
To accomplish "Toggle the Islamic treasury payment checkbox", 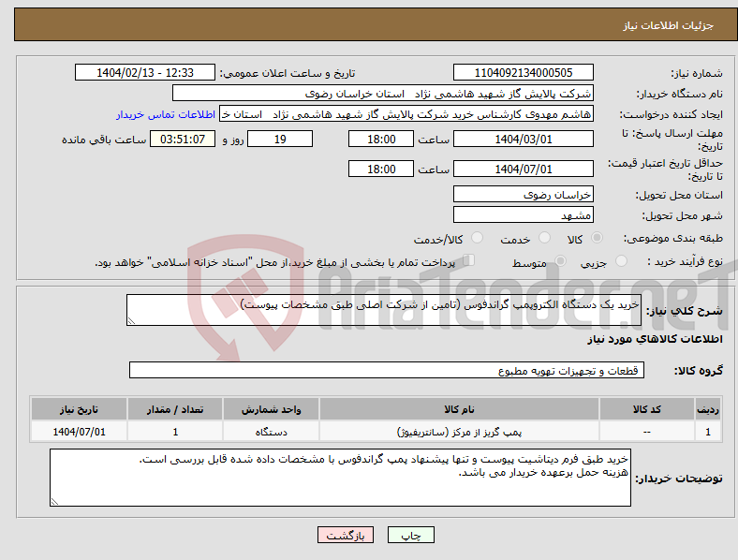I will (468, 259).
